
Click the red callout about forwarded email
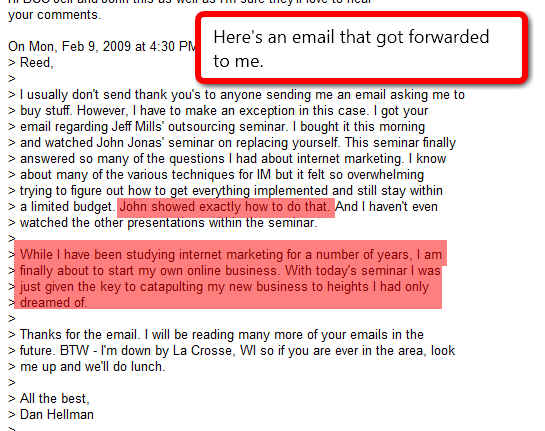click(361, 48)
